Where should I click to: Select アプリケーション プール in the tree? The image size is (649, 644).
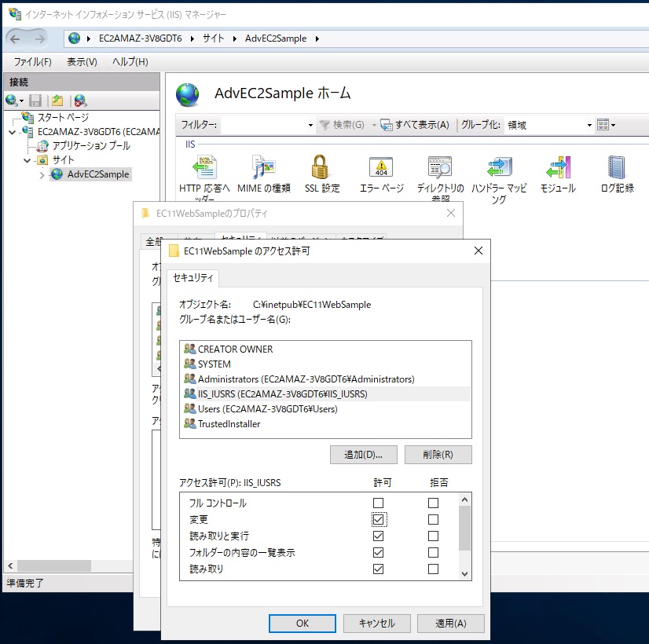click(91, 145)
